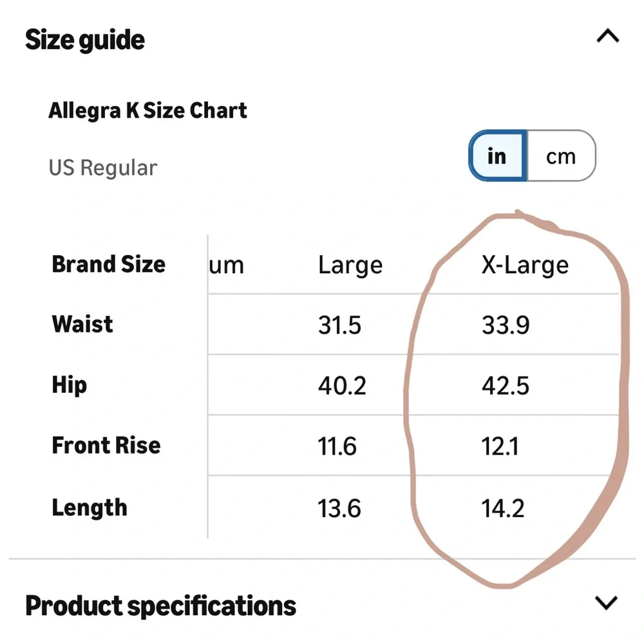The width and height of the screenshot is (644, 644).
Task: Click X-Large length value 14.2
Action: coord(503,509)
